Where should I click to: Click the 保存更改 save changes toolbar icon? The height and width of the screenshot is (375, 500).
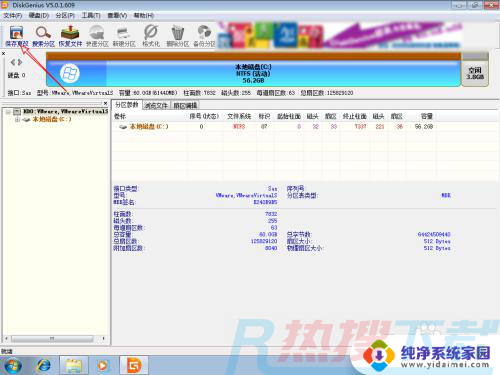[16, 36]
